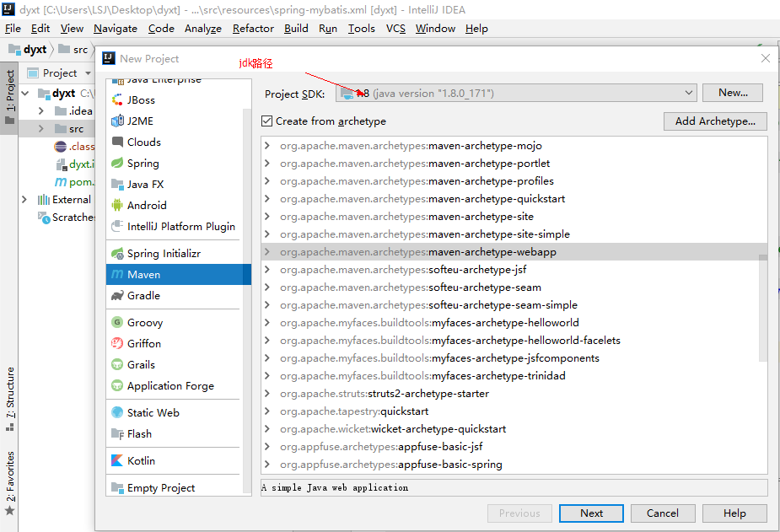The height and width of the screenshot is (532, 780).
Task: Click the Gradle elephant icon
Action: pyautogui.click(x=117, y=295)
